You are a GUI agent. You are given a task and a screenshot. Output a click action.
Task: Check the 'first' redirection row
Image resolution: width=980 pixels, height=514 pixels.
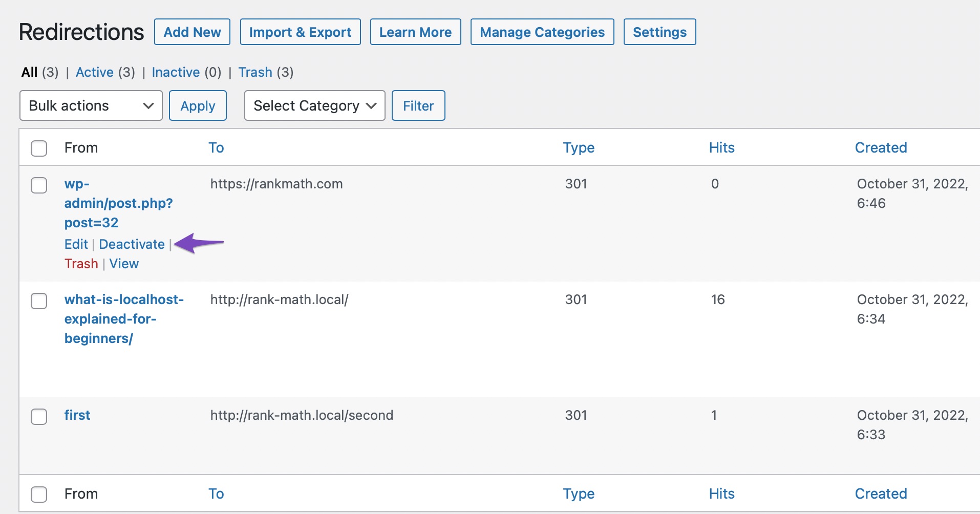pyautogui.click(x=39, y=416)
